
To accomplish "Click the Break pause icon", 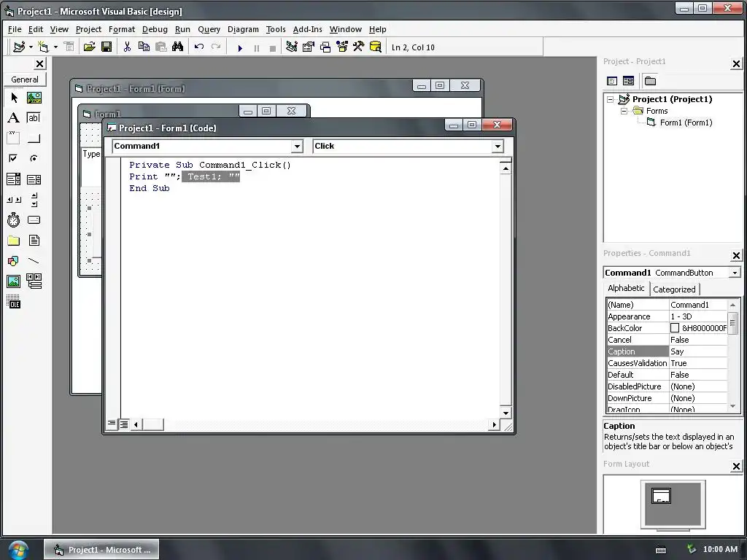I will [x=257, y=48].
